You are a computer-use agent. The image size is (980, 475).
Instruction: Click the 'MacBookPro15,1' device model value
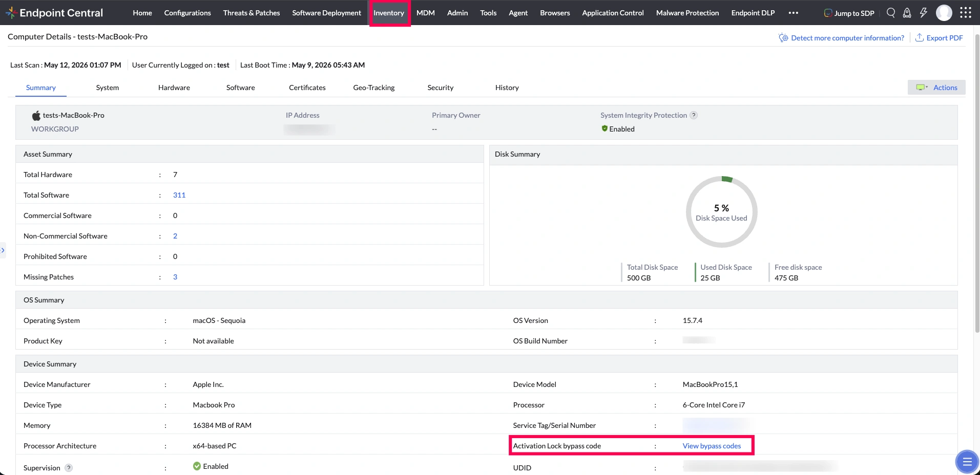(x=710, y=384)
